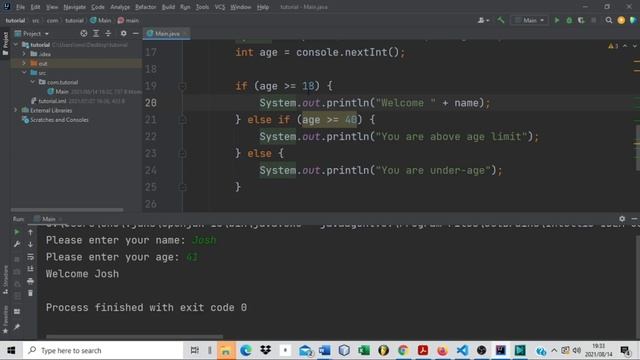Open the Navigate menu
640x360 pixels.
pyautogui.click(x=75, y=7)
